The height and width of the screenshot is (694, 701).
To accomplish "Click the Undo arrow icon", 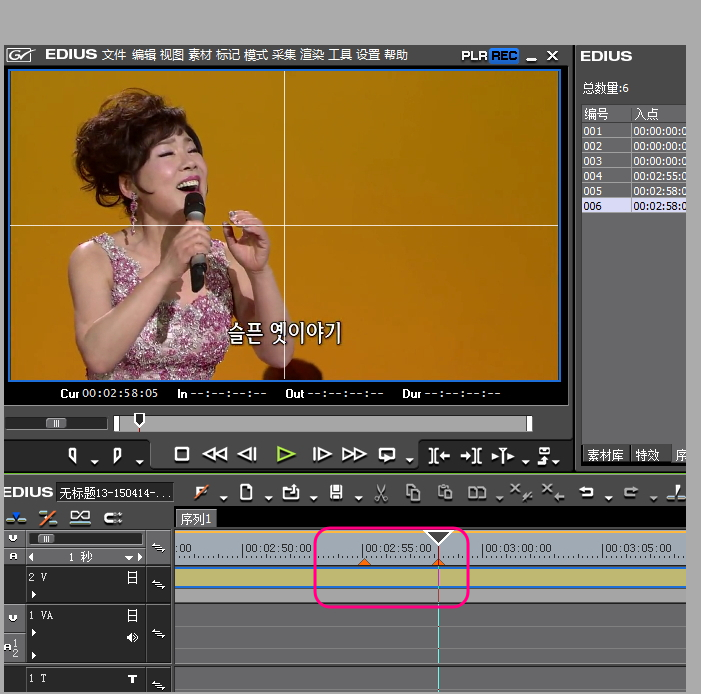I will [x=587, y=492].
